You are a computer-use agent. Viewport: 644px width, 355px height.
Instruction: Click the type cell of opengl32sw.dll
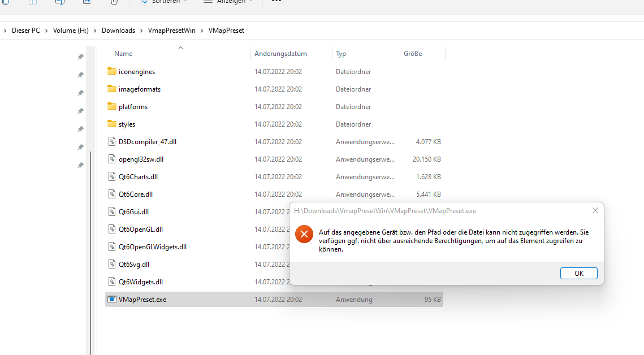(365, 159)
